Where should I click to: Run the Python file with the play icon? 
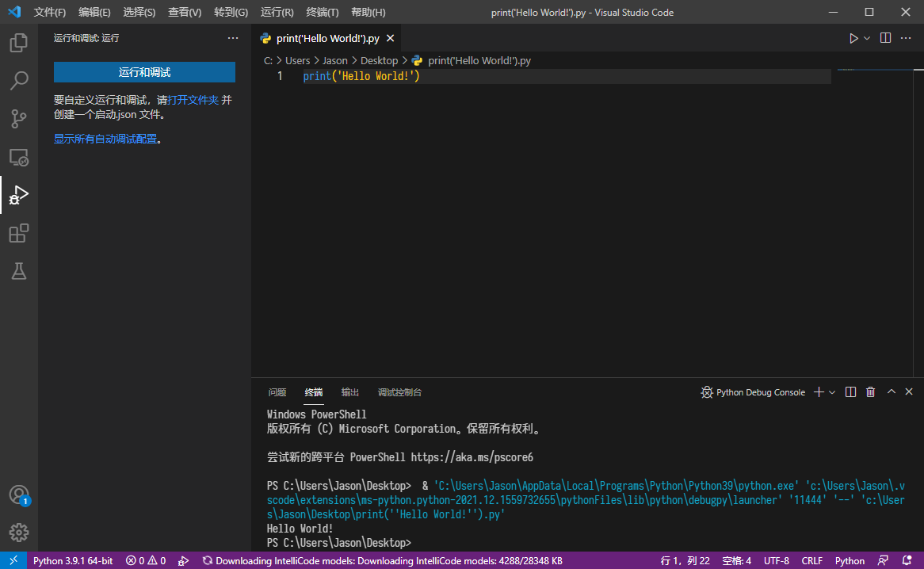[x=853, y=37]
